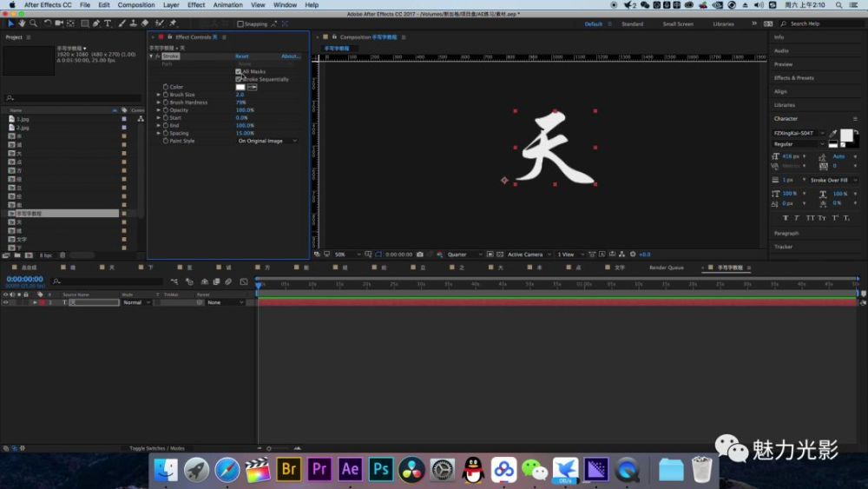The width and height of the screenshot is (868, 489).
Task: Toggle the Snapping checkbox
Action: pos(240,23)
